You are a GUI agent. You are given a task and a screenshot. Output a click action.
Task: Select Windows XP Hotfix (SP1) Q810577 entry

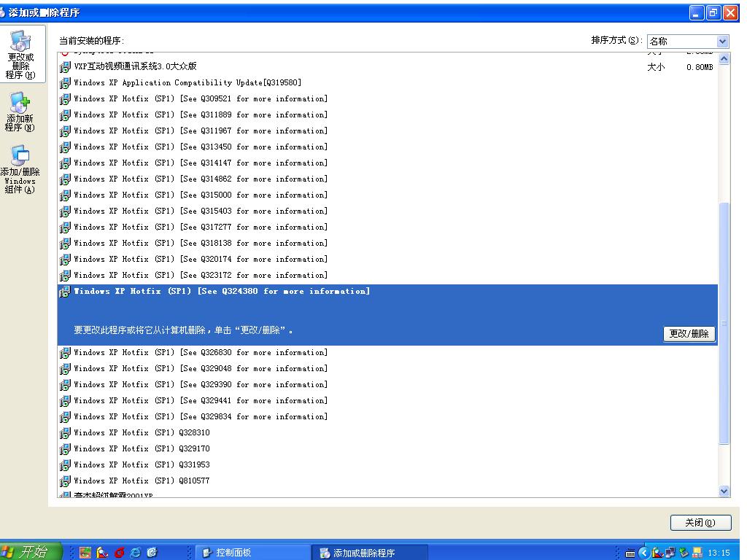click(387, 481)
